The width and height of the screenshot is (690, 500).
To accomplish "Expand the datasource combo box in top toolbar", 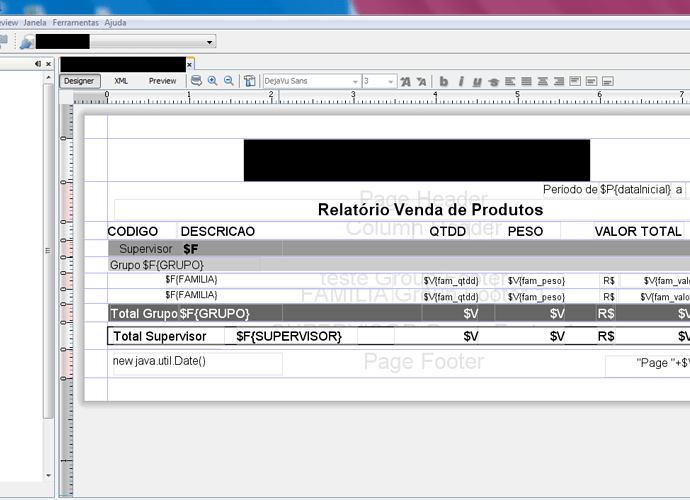I will click(210, 42).
